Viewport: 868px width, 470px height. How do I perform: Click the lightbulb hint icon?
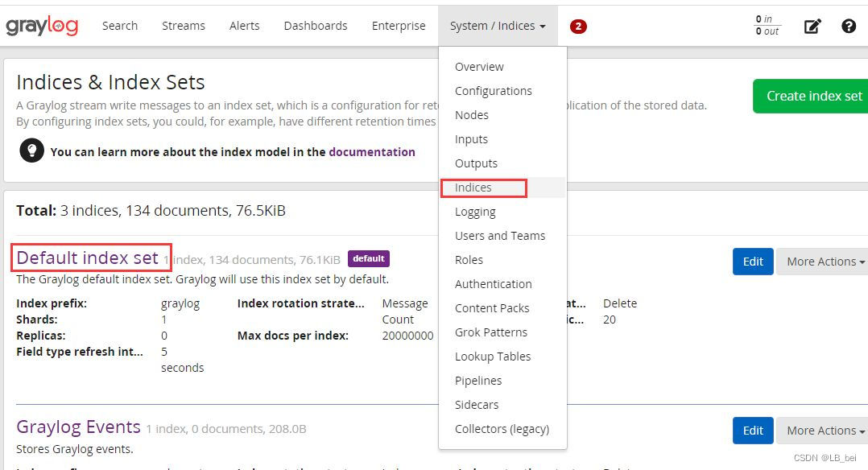click(31, 150)
